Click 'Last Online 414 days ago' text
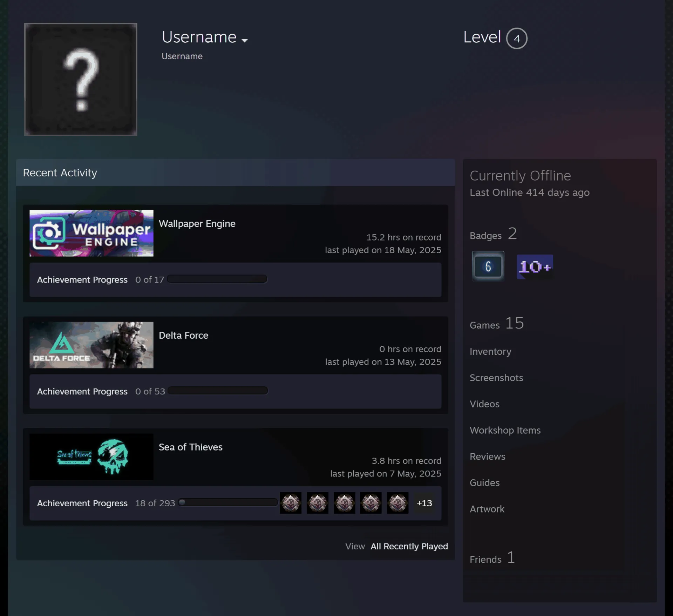 (530, 192)
